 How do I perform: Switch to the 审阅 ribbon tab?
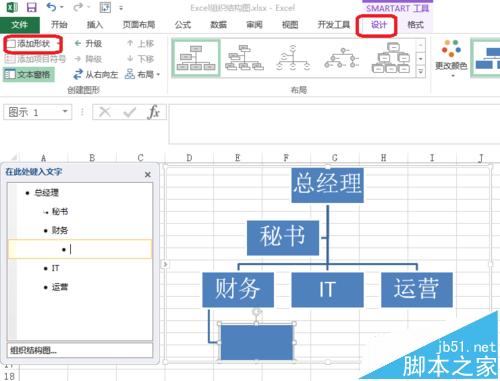pyautogui.click(x=254, y=25)
